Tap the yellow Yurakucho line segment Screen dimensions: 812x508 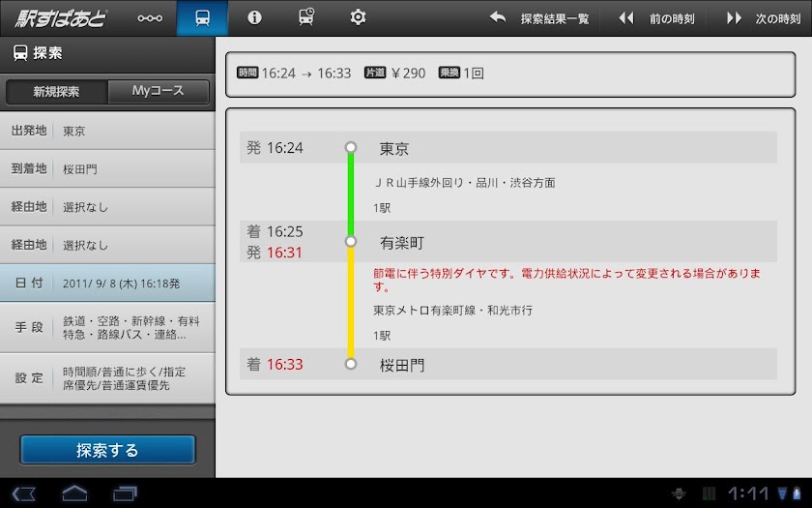(351, 303)
